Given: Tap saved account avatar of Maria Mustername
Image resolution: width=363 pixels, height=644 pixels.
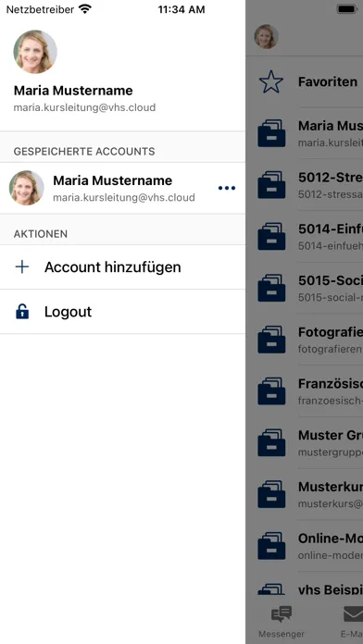Looking at the screenshot, I should coord(27,188).
